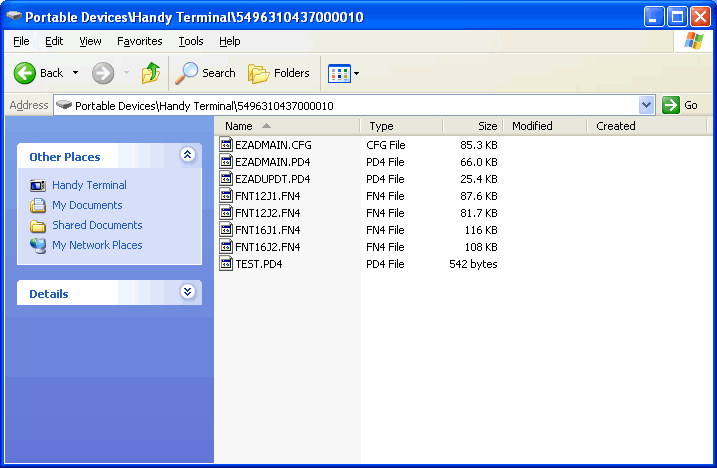Select the file name FNT16J2.FN4
The width and height of the screenshot is (717, 468).
(268, 247)
